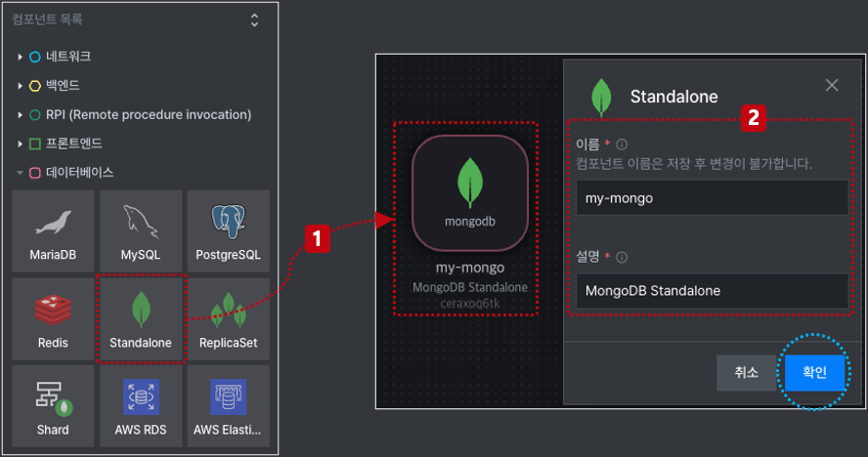Select the MongoDB Standalone leaf tile

pyautogui.click(x=141, y=318)
